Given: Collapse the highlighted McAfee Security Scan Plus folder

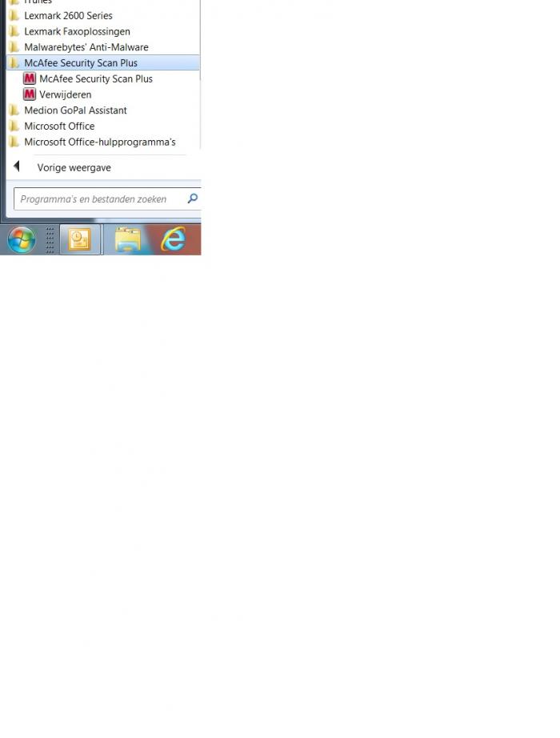Looking at the screenshot, I should pos(102,62).
